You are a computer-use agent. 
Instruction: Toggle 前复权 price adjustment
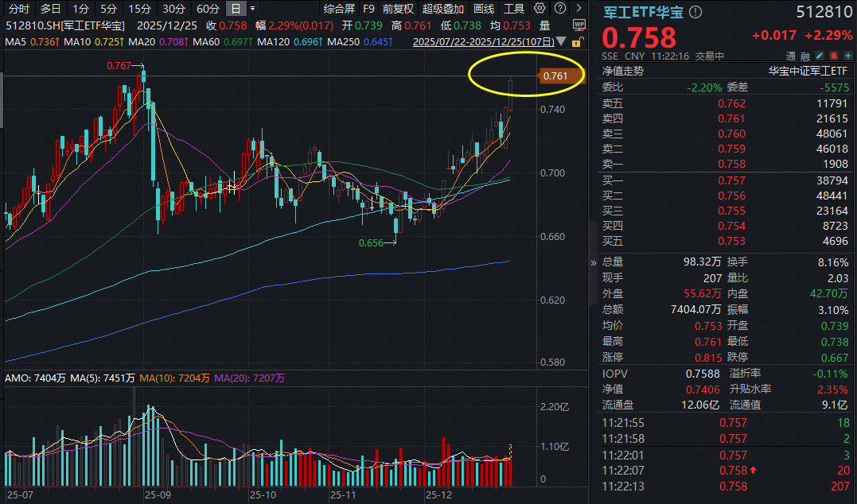click(398, 9)
